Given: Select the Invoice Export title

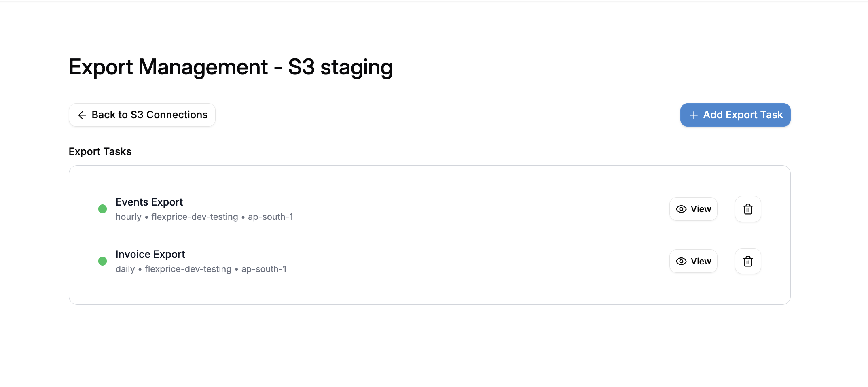Looking at the screenshot, I should (150, 254).
